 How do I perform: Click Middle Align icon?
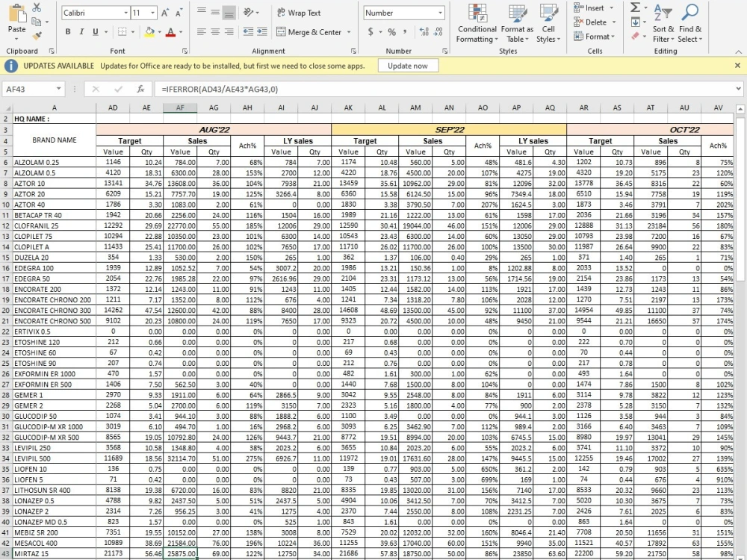215,13
